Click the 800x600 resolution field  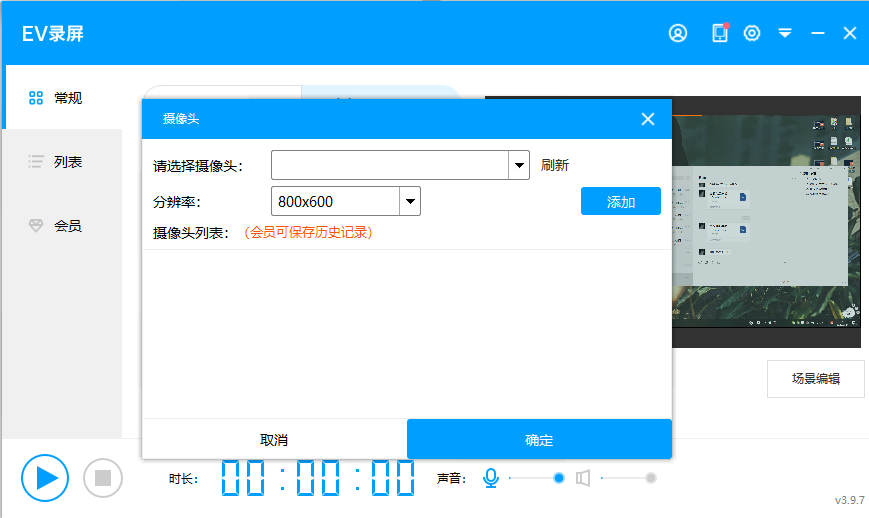[x=335, y=201]
